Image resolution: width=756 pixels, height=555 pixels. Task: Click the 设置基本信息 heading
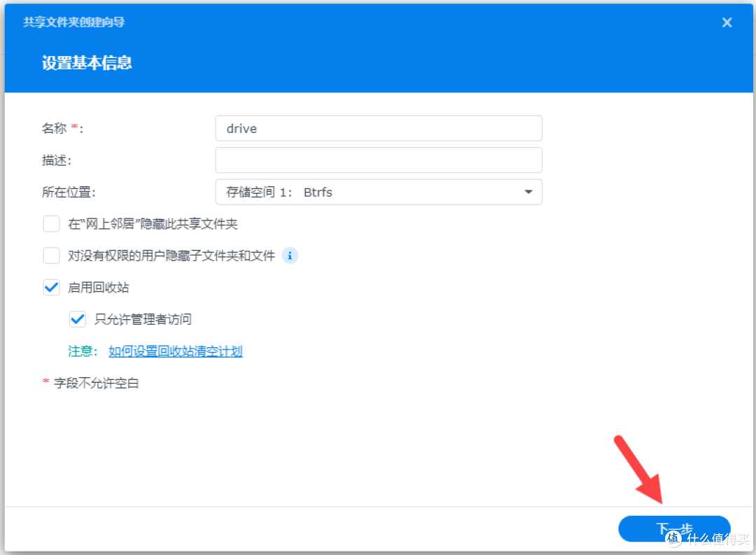87,63
